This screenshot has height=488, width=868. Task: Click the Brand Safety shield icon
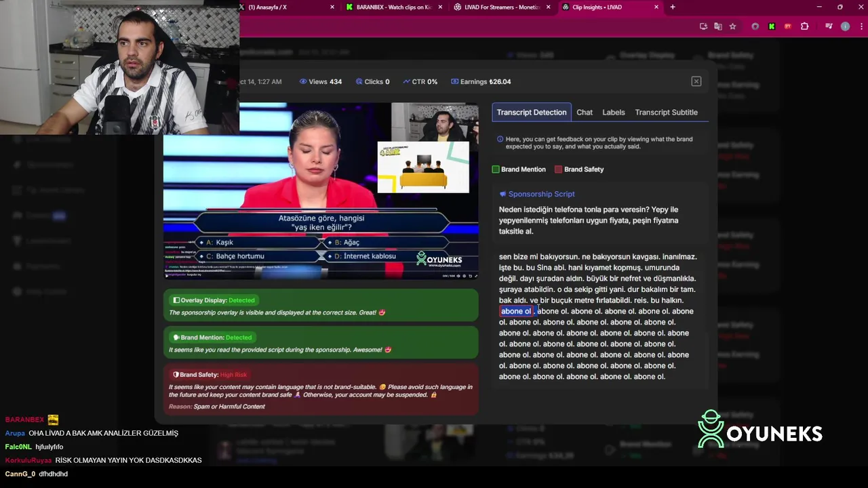(x=176, y=375)
